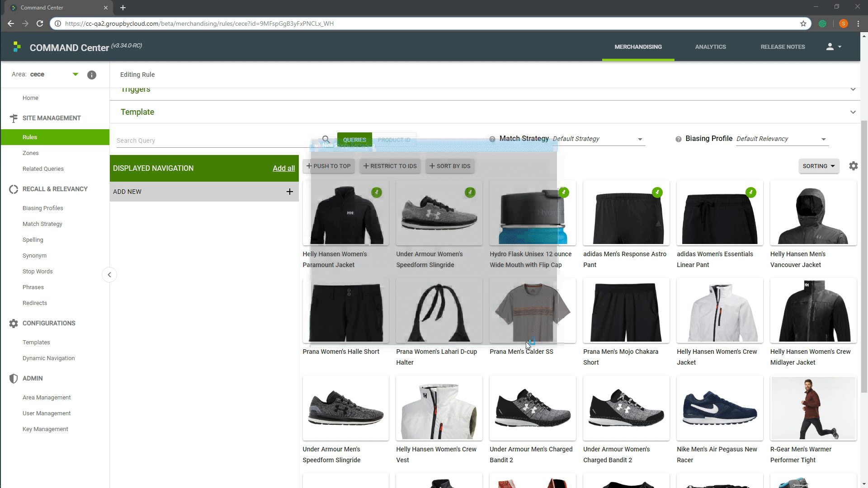Screen dimensions: 868x488
Task: Click pin badge on Hydro Flask
Action: tap(564, 192)
